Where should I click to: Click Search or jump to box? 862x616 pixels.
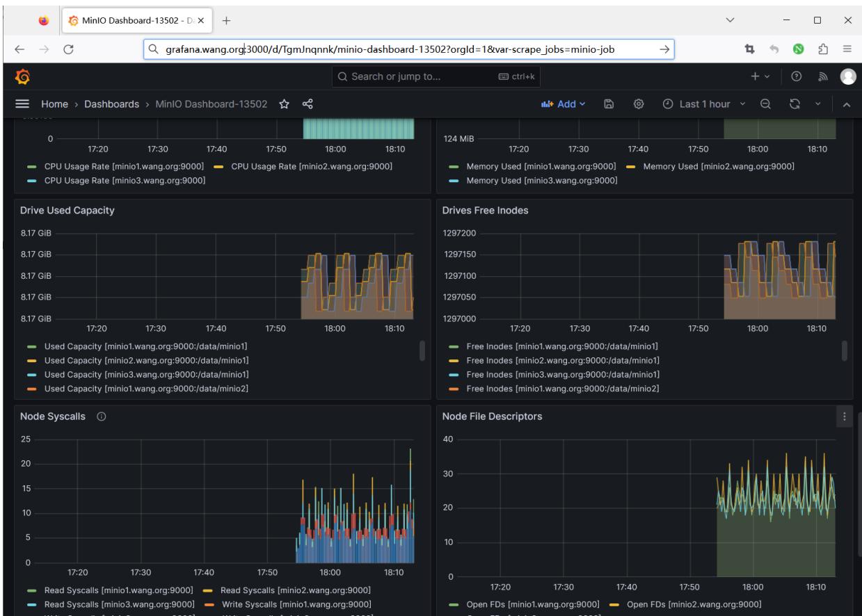coord(436,76)
